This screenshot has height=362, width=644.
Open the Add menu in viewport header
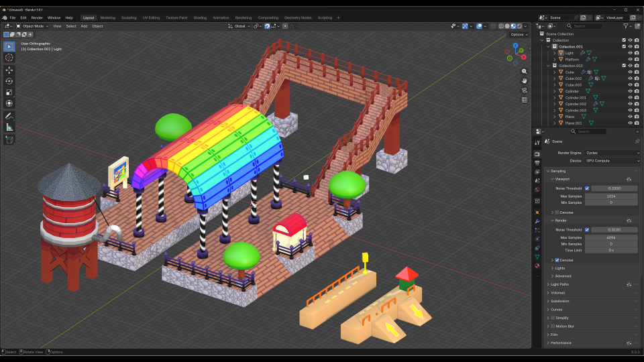click(84, 26)
